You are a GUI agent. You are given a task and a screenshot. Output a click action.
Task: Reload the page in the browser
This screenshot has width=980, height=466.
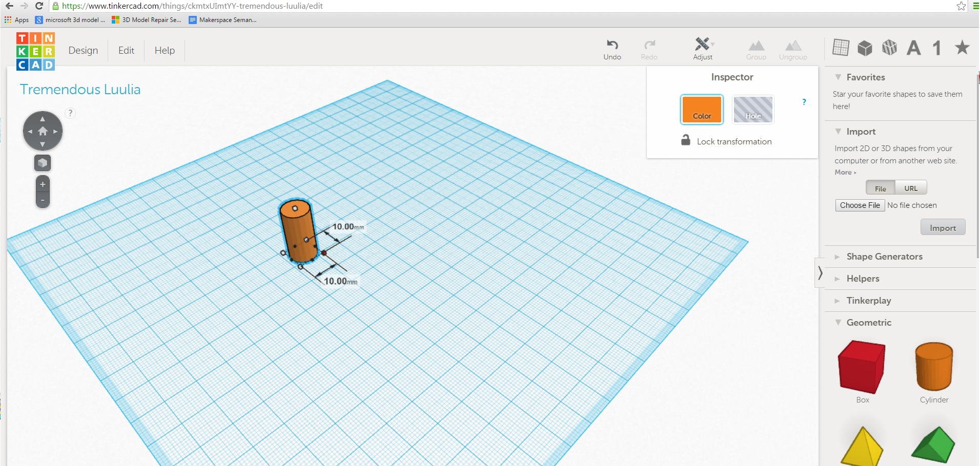(39, 6)
